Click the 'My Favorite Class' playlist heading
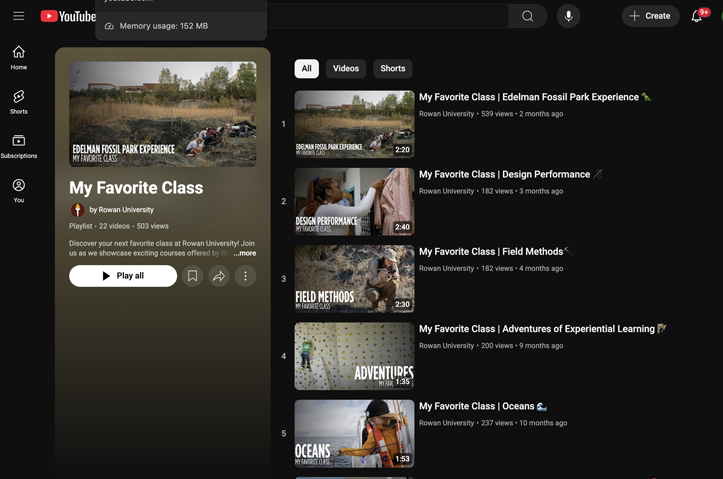This screenshot has height=479, width=723. coord(136,188)
